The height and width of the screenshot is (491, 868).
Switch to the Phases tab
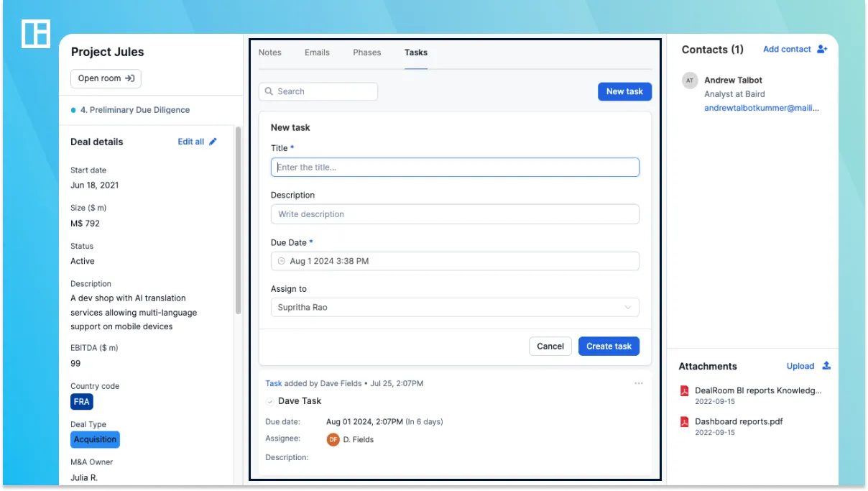(x=367, y=52)
